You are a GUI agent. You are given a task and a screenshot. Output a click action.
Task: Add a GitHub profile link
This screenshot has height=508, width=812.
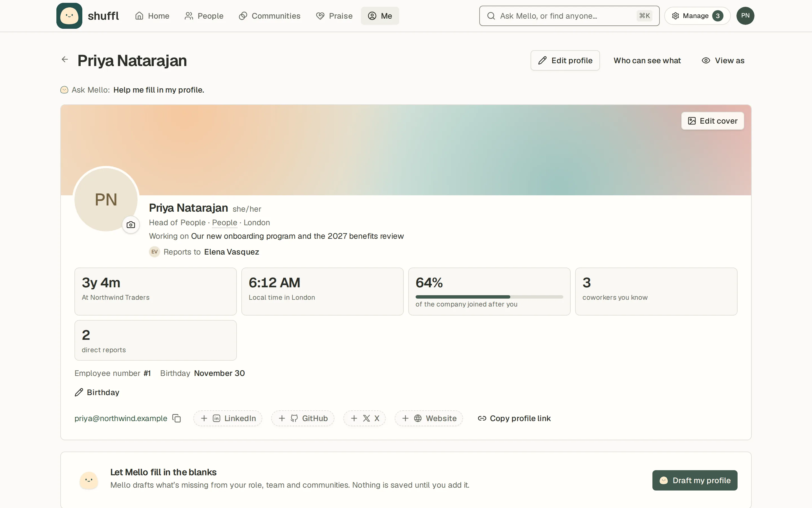(x=303, y=418)
